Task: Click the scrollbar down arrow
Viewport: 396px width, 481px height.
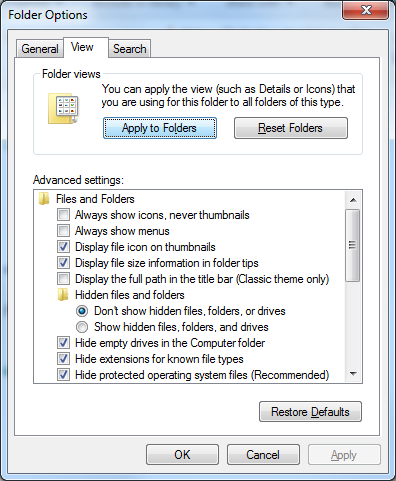Action: pos(353,374)
